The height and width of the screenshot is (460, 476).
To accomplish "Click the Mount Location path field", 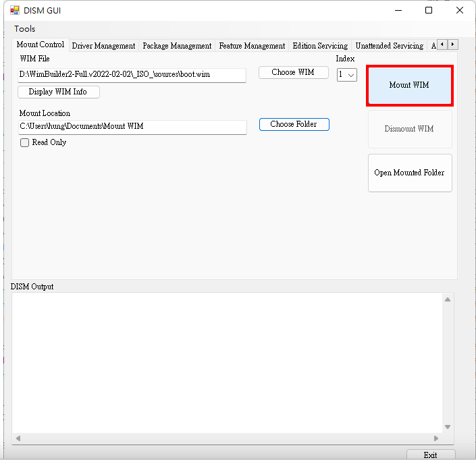I will click(132, 127).
